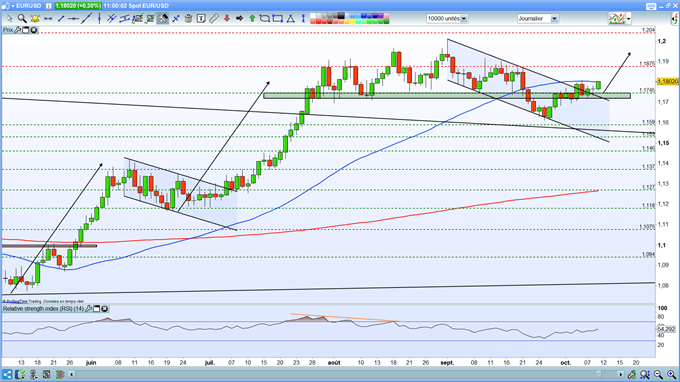
Task: Click the Prix panel label
Action: tap(8, 30)
